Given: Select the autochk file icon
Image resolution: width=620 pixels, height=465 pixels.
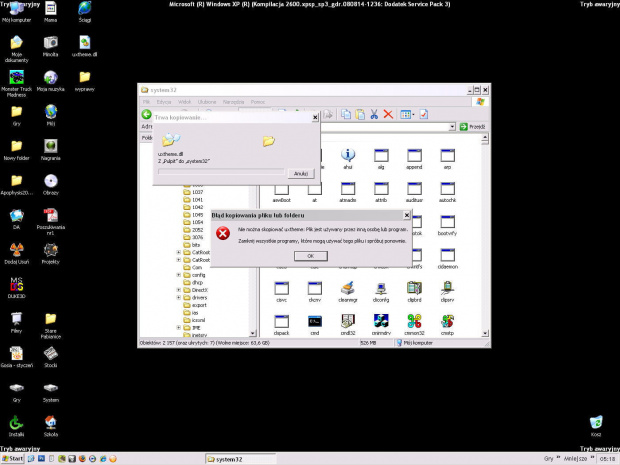Looking at the screenshot, I should coord(447,192).
